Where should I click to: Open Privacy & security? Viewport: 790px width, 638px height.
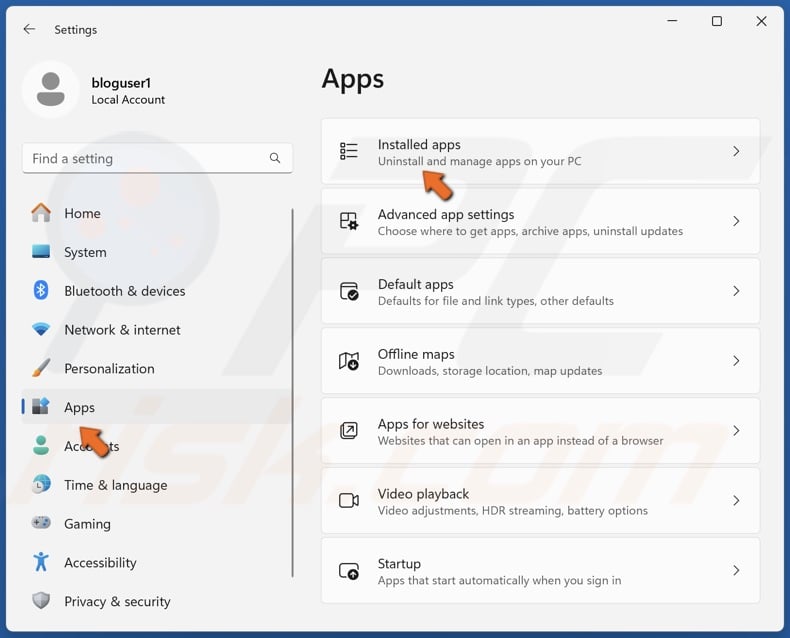156,601
